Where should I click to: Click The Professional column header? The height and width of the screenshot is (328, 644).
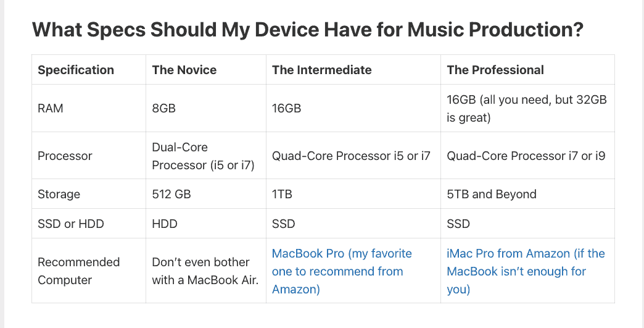point(495,70)
